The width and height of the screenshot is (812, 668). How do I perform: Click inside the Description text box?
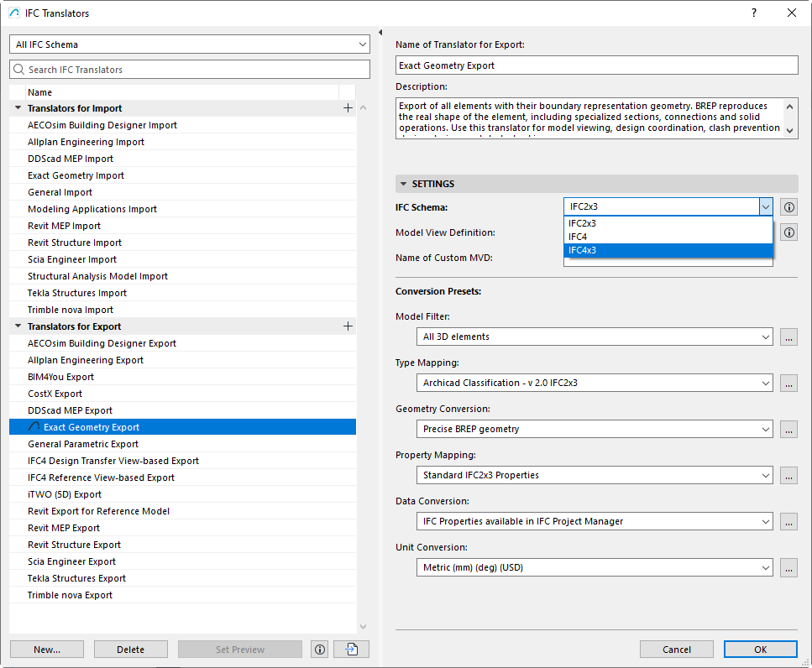[589, 118]
